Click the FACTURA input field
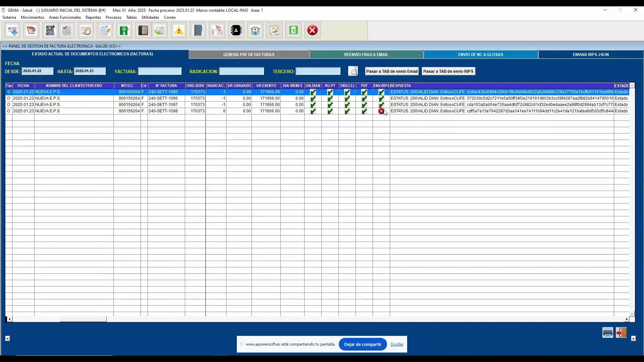Image resolution: width=644 pixels, height=362 pixels. click(160, 71)
